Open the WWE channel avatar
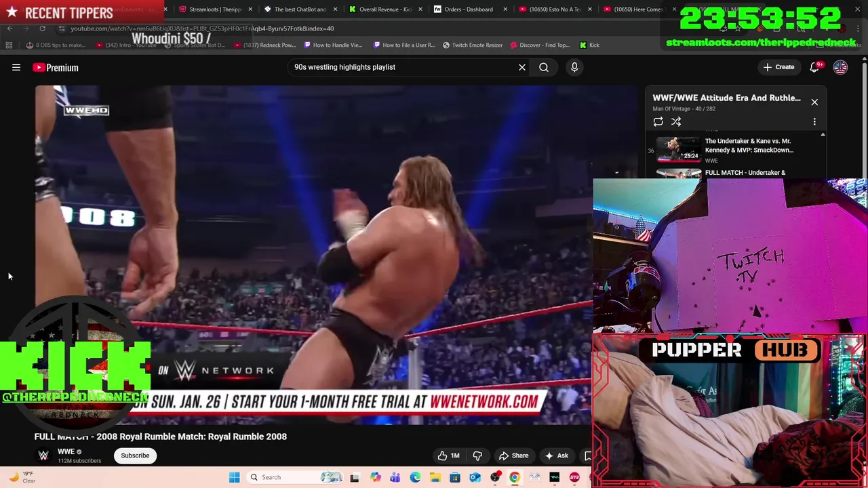 (x=43, y=455)
